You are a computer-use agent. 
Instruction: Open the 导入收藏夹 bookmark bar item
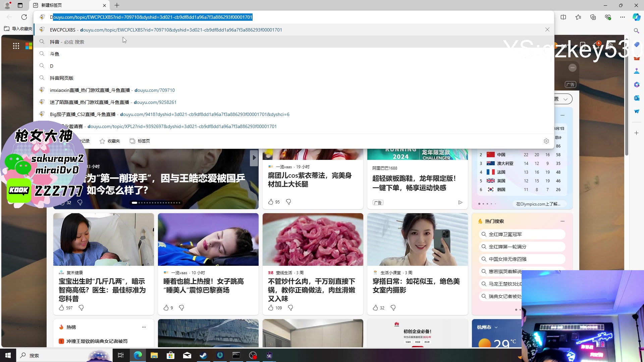[x=18, y=29]
